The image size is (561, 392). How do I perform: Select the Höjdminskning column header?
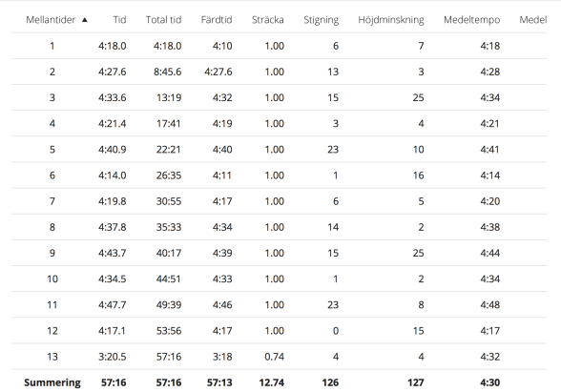click(x=391, y=20)
